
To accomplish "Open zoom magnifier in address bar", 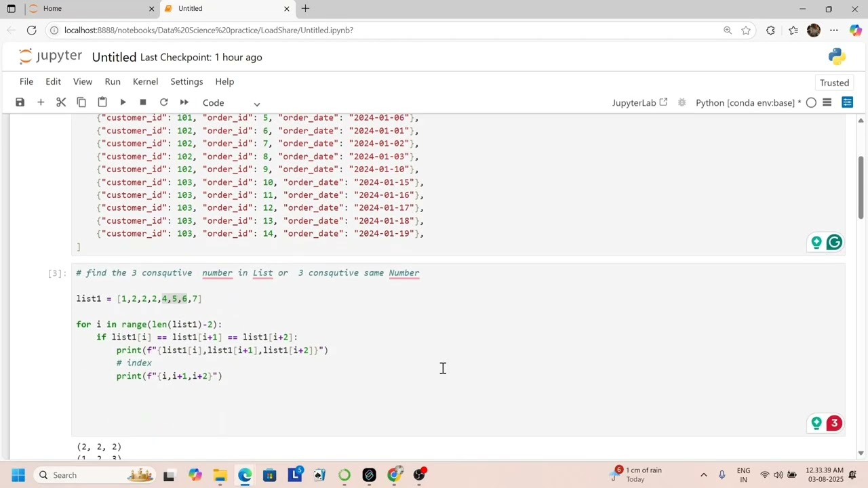I will pyautogui.click(x=727, y=30).
